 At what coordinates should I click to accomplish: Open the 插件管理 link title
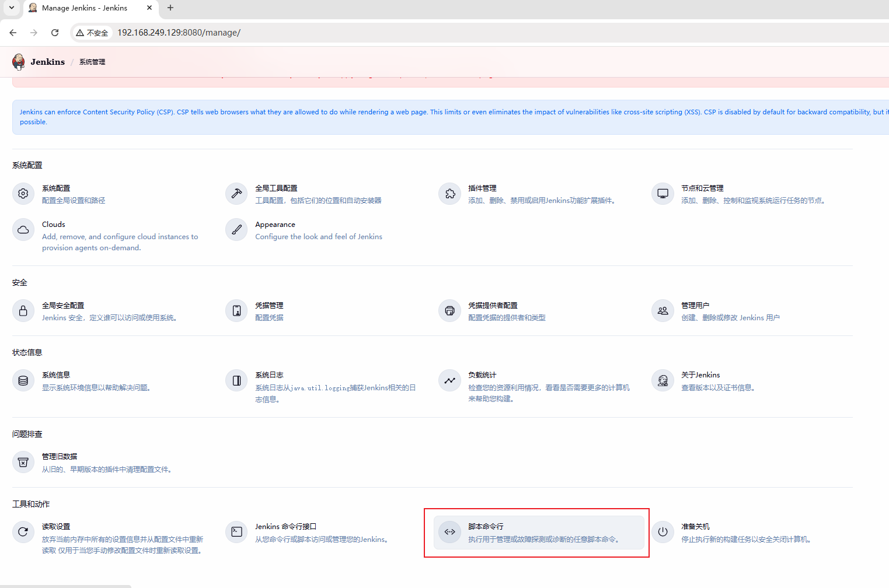click(x=482, y=188)
